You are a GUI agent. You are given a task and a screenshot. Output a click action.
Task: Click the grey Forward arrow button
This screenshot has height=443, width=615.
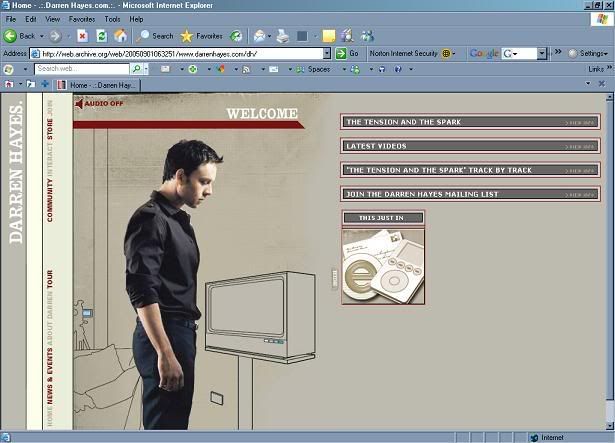[x=55, y=36]
